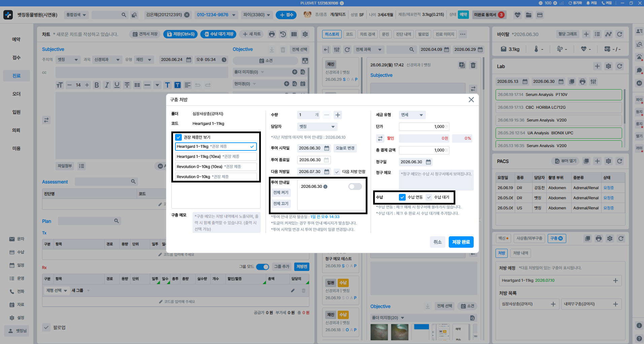Open the 전체 과목 filter dropdown
This screenshot has height=344, width=644.
(369, 49)
